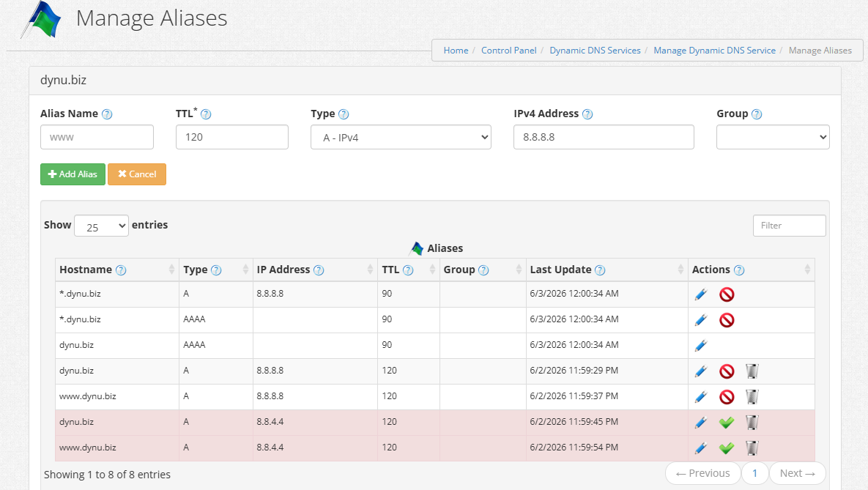Click the Alias Name help icon
This screenshot has height=490, width=868.
coord(107,114)
